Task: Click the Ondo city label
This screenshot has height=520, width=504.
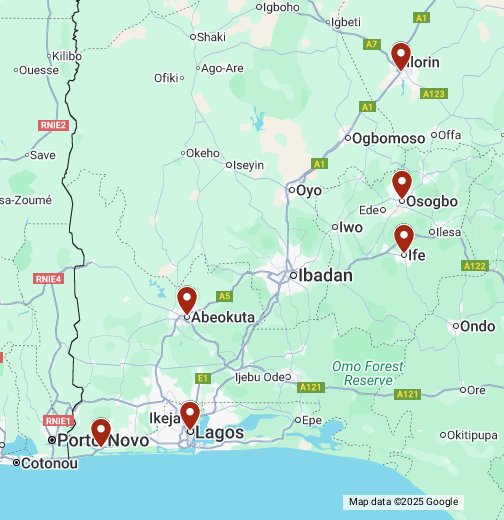Action: tap(477, 326)
